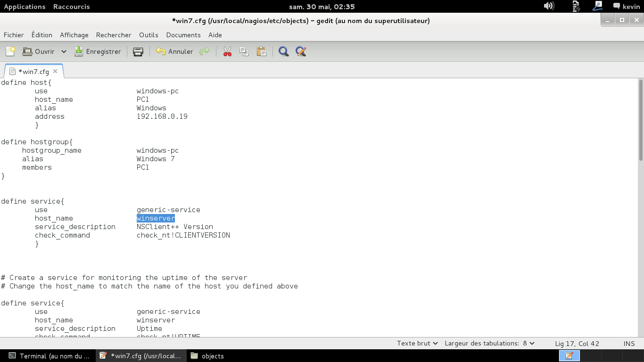Click the define hostgroup{ line
This screenshot has width=644, height=362.
[37, 142]
